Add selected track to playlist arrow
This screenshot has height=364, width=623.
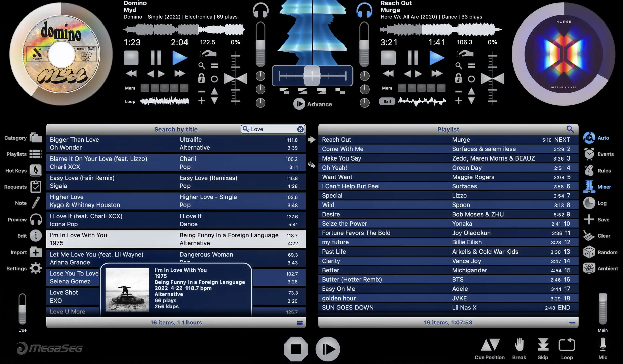pos(312,139)
